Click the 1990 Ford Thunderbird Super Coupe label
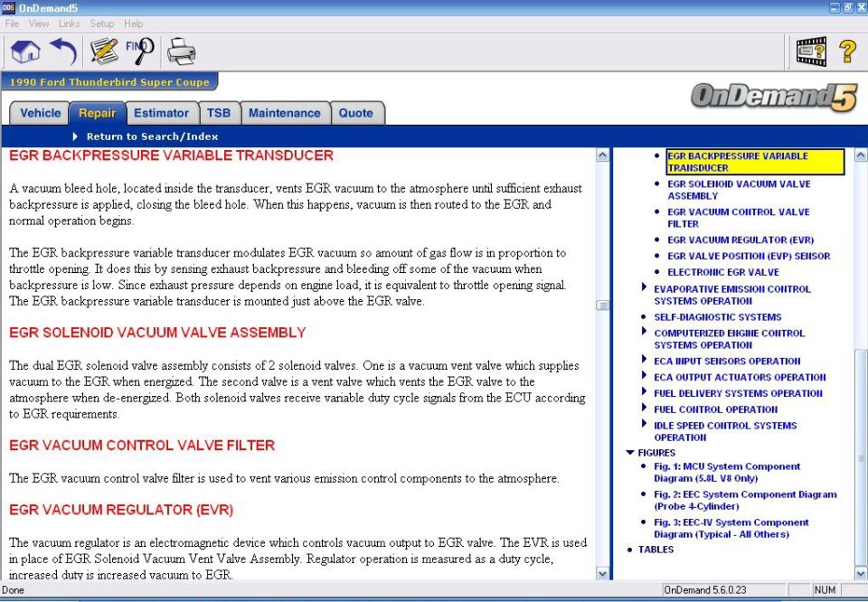The width and height of the screenshot is (868, 602). (x=109, y=82)
